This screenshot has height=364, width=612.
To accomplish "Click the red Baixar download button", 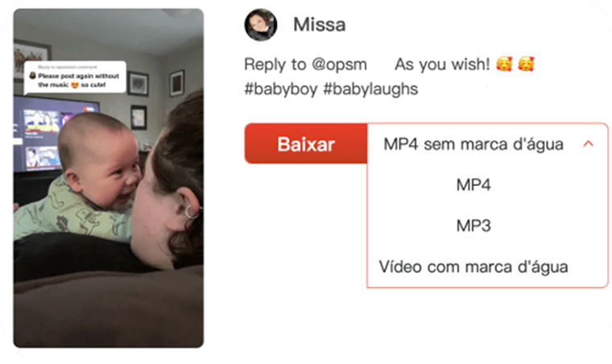I will pyautogui.click(x=306, y=144).
